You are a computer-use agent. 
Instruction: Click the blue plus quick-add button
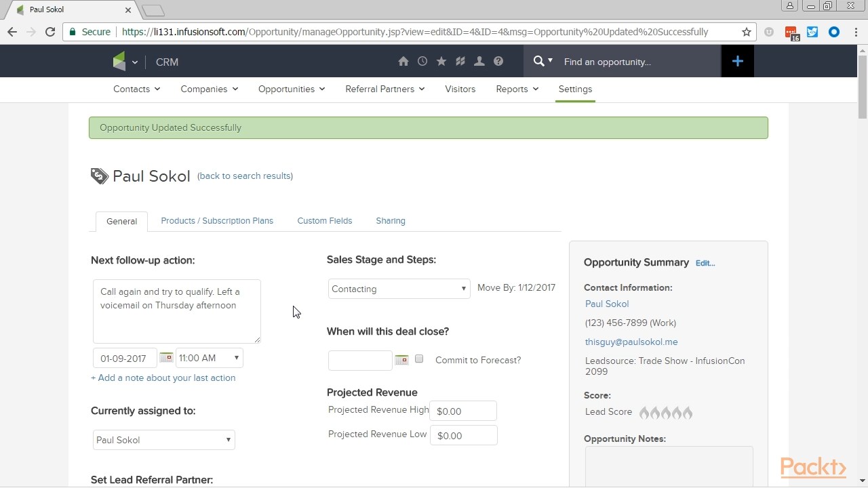738,62
